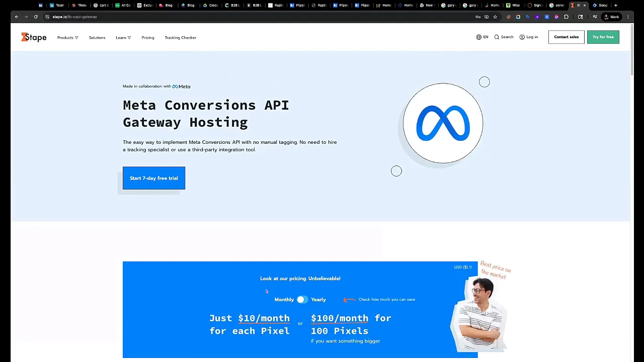Select the Pricing menu item
Image resolution: width=644 pixels, height=362 pixels.
pos(147,37)
